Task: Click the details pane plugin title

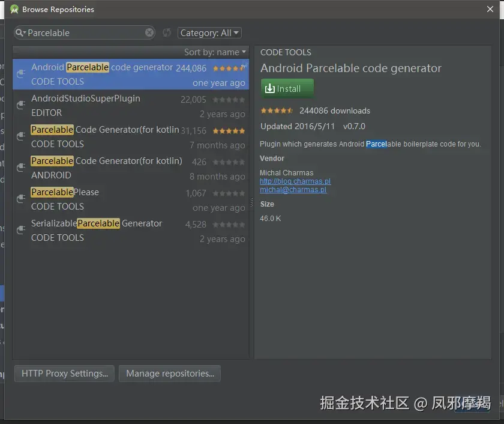Action: [x=350, y=68]
